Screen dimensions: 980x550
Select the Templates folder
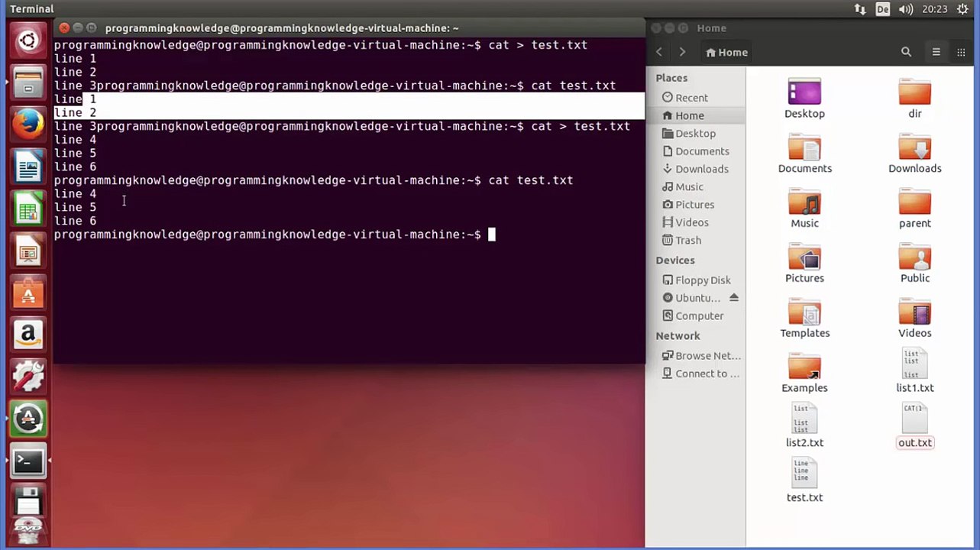click(804, 319)
